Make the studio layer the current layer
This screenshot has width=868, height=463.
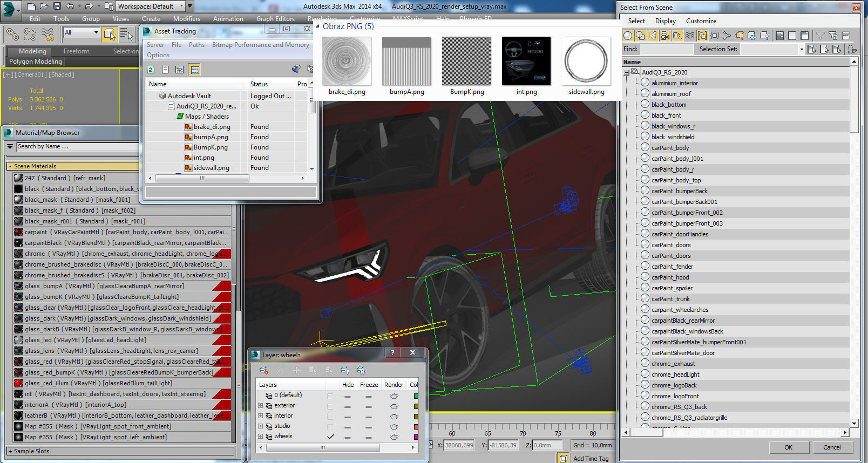click(330, 426)
